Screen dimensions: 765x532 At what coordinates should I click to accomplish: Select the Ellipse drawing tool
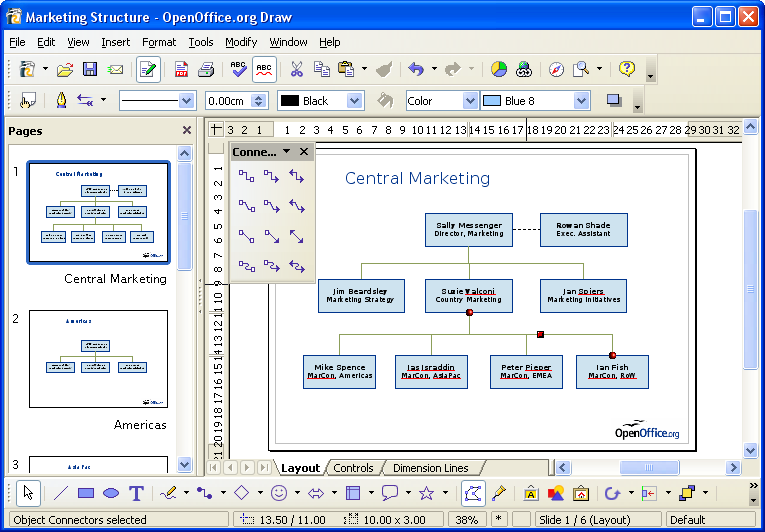click(111, 493)
